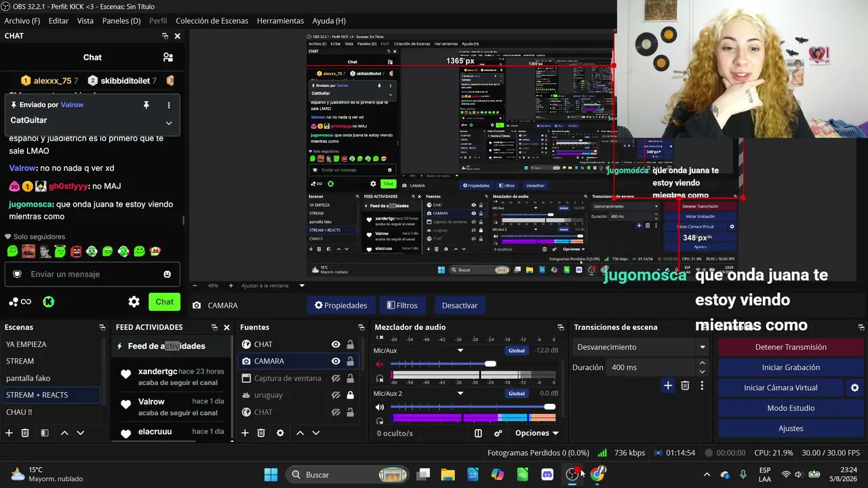Screen dimensions: 868x488
Task: Click the green Kick logo icon in chat
Action: 49,302
